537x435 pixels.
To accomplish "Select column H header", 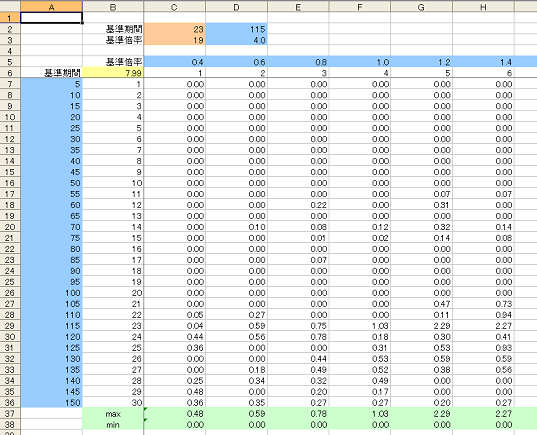I will [x=483, y=7].
